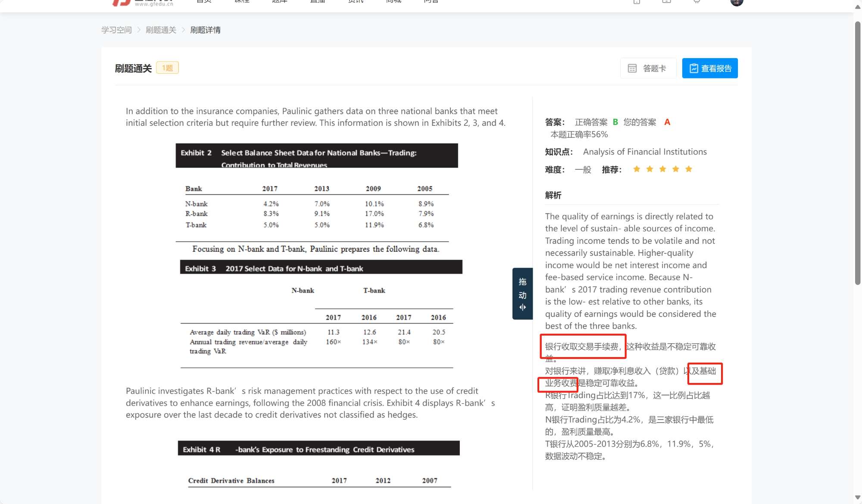Screen dimensions: 862x504
Task: Click the scrollbar up arrow
Action: (x=857, y=7)
